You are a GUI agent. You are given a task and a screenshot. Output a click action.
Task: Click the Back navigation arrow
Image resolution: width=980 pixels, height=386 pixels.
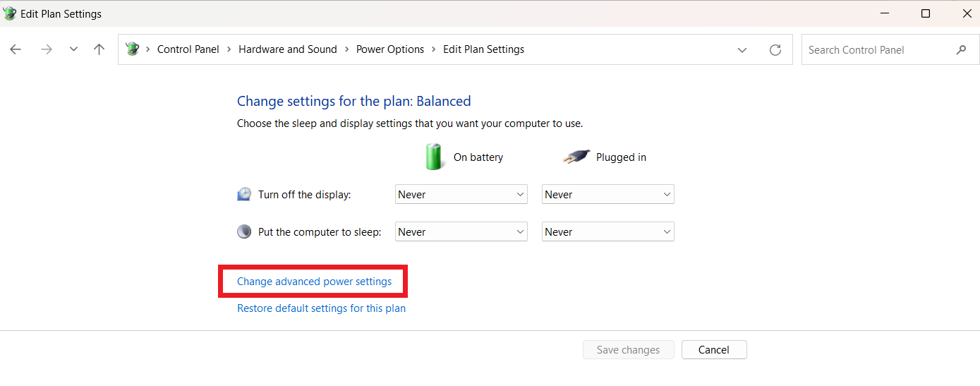point(16,49)
